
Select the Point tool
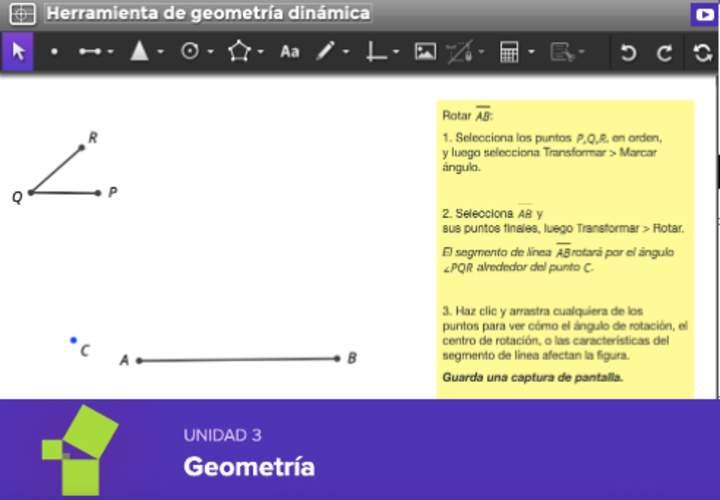click(54, 53)
